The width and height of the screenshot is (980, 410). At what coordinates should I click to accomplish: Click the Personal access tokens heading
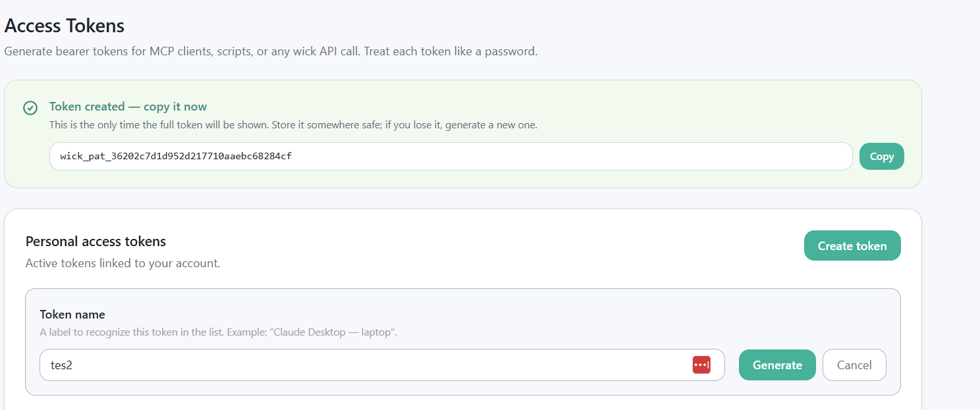(95, 242)
